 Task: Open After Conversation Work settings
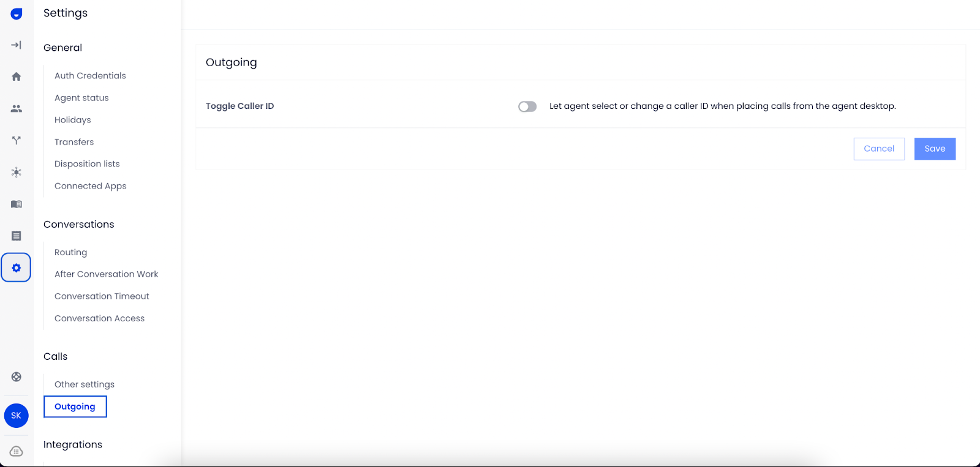(107, 274)
